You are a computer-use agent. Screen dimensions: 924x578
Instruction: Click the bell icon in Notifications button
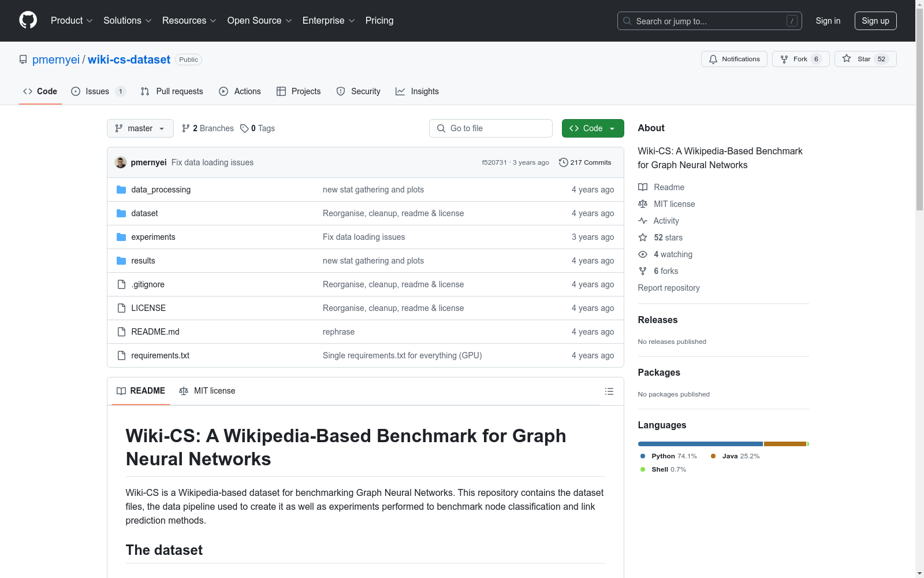coord(713,59)
